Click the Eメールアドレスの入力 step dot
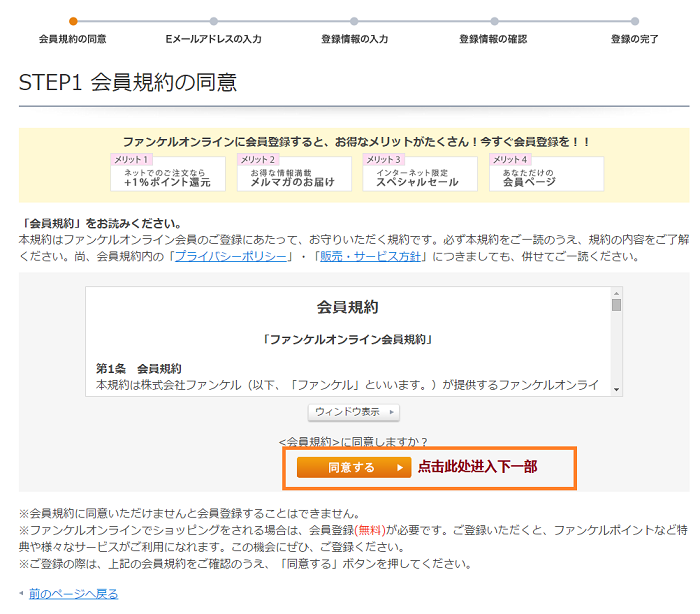The width and height of the screenshot is (700, 614). point(214,20)
